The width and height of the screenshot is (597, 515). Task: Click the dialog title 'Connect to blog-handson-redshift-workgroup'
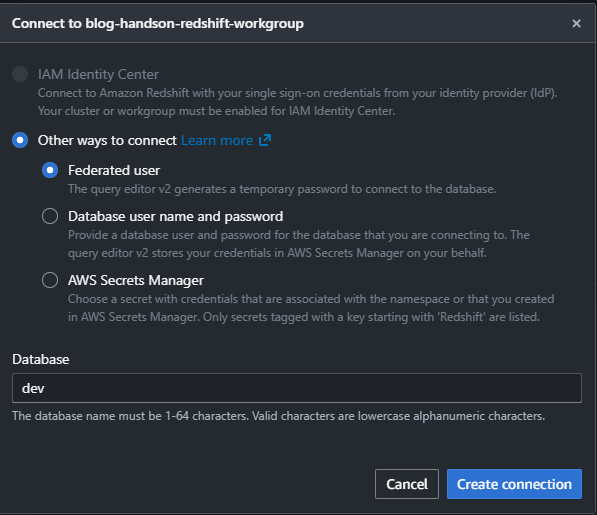point(158,24)
